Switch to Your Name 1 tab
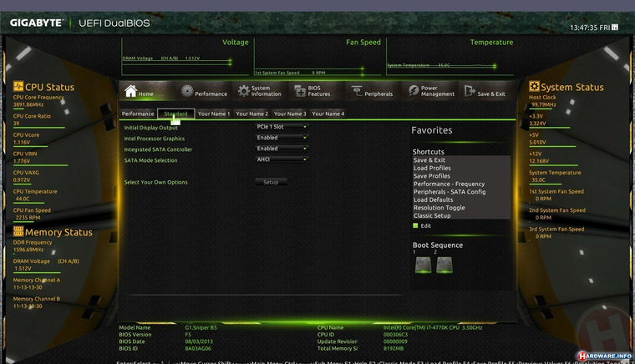 [214, 114]
